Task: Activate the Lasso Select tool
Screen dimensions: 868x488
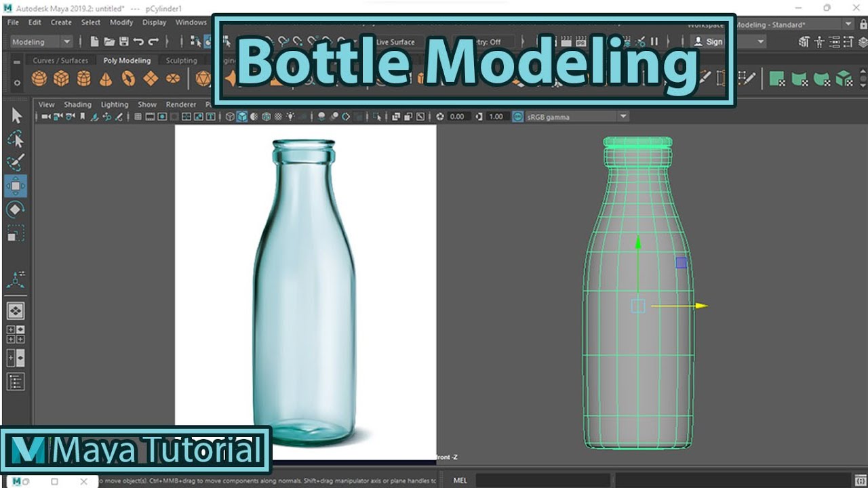Action: (16, 140)
